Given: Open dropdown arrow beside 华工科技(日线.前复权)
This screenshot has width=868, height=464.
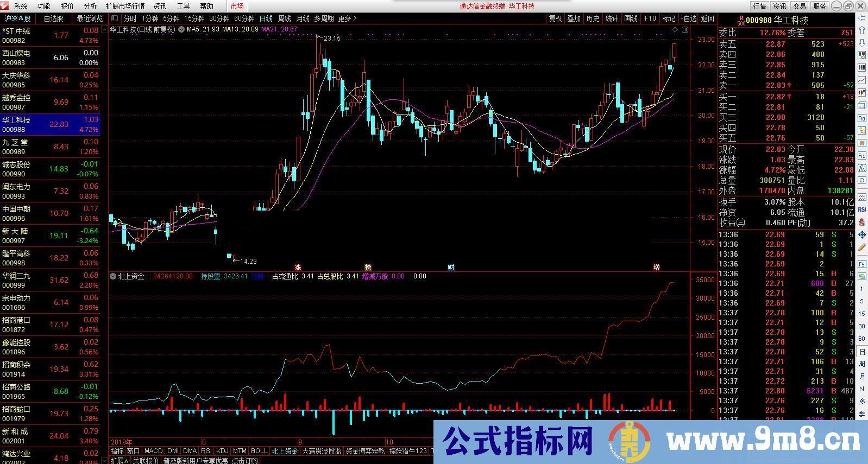Looking at the screenshot, I should pos(181,29).
